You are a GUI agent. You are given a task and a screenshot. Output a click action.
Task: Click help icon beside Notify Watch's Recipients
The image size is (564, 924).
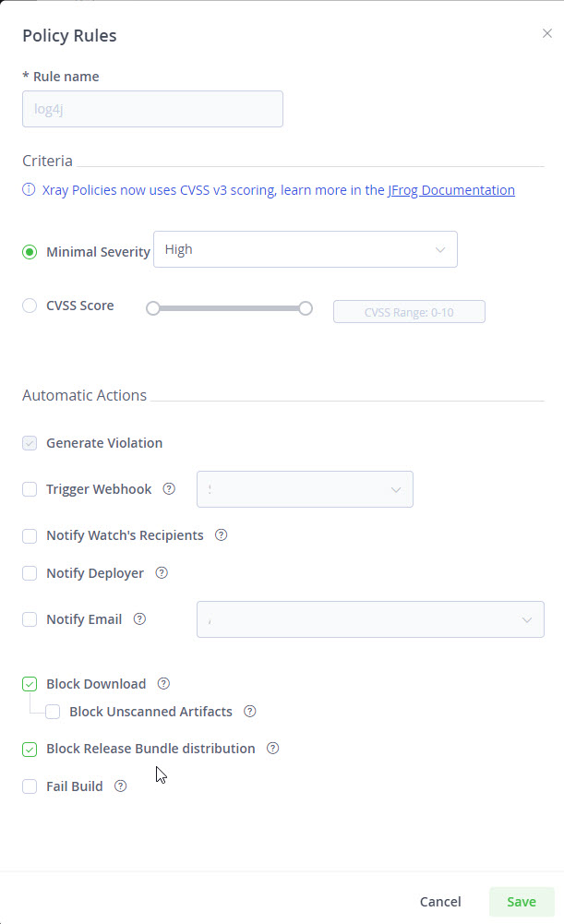pos(221,535)
